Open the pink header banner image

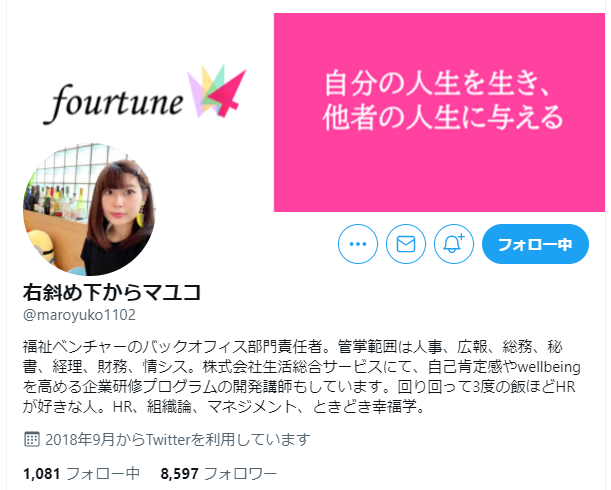(439, 113)
